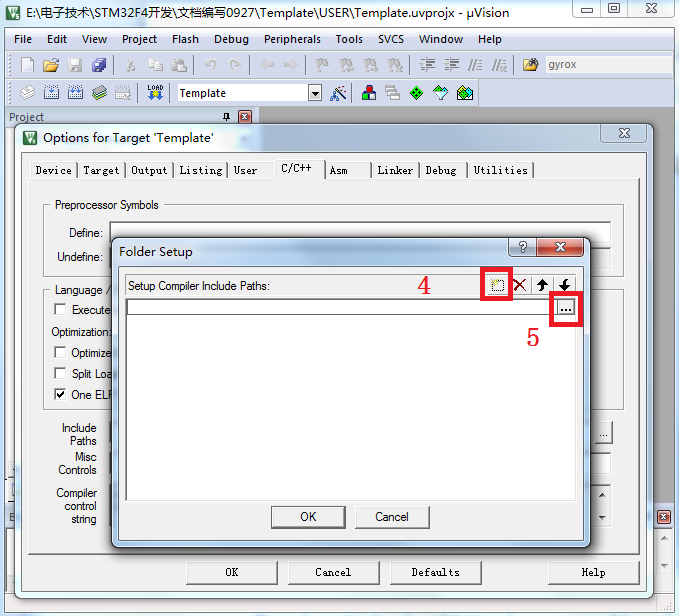Insert a bookmark with the flag icon
The image size is (679, 616).
[322, 65]
